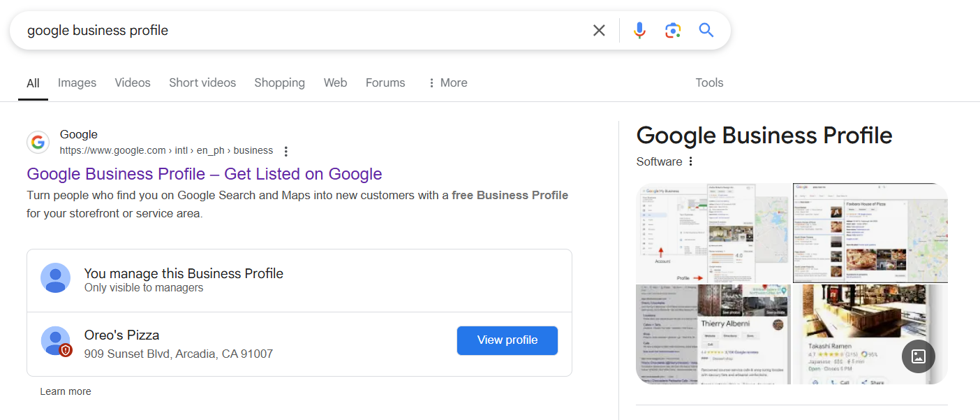Image resolution: width=980 pixels, height=420 pixels.
Task: Open three-dot menu beside Software label
Action: pyautogui.click(x=691, y=162)
